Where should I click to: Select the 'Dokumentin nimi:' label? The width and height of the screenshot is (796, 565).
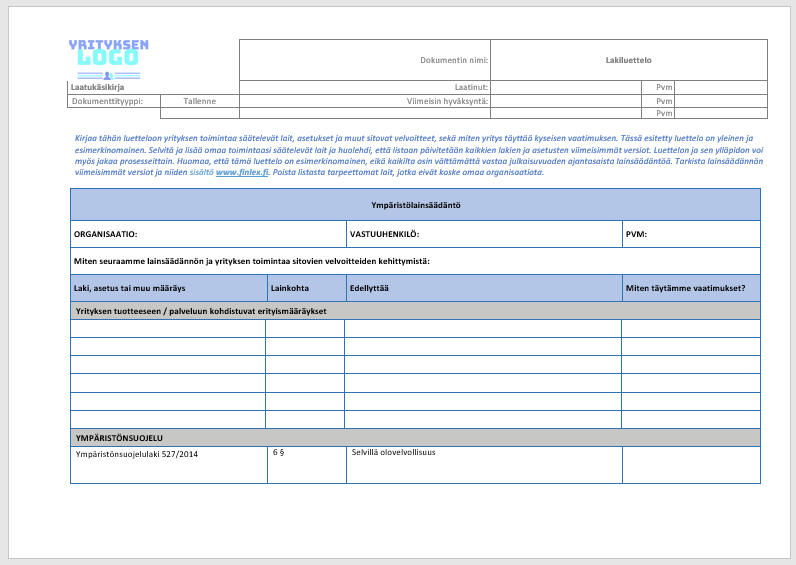pos(454,60)
